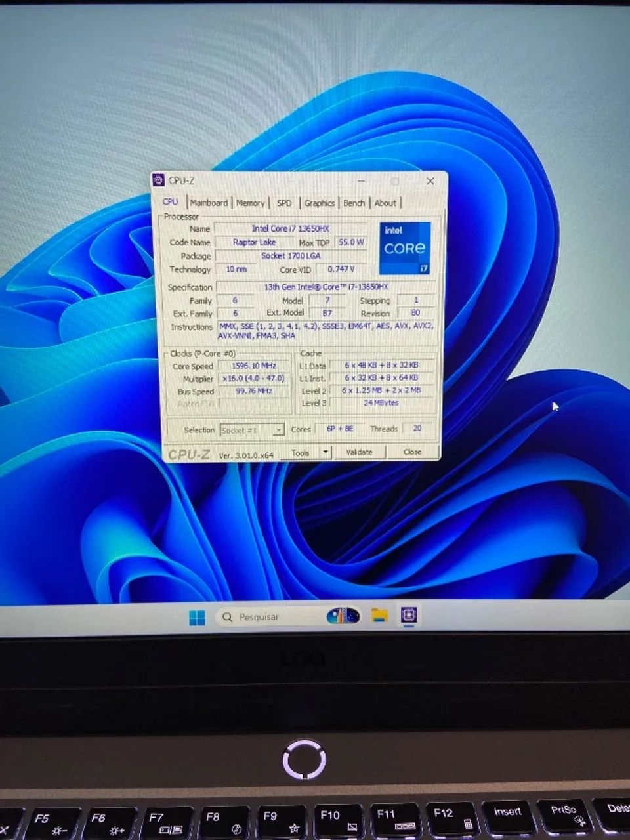Click the '6P + 8E' cores value
This screenshot has height=840, width=630.
click(340, 429)
